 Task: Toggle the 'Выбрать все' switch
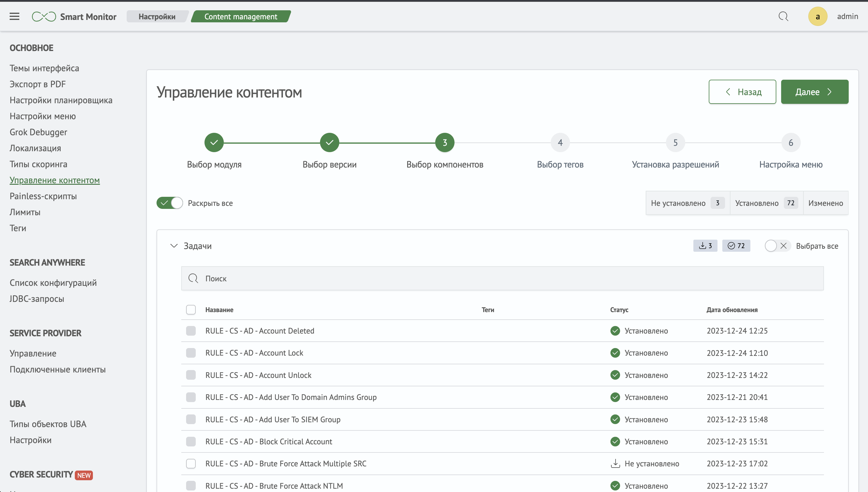pyautogui.click(x=778, y=246)
